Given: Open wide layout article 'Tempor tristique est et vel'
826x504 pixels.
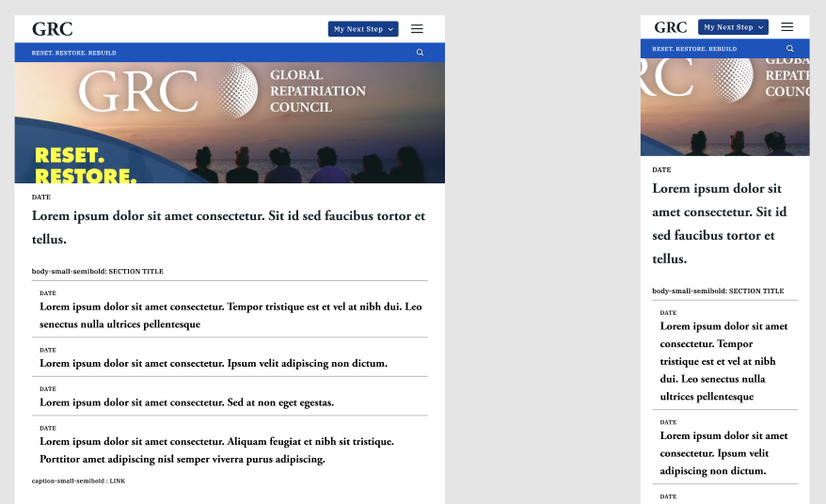Looking at the screenshot, I should click(230, 315).
